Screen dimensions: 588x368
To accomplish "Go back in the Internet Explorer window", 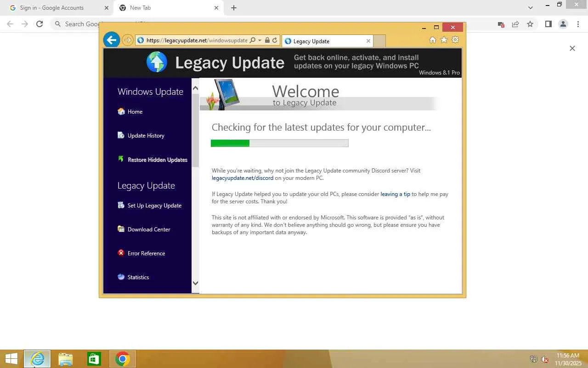I will click(x=112, y=40).
